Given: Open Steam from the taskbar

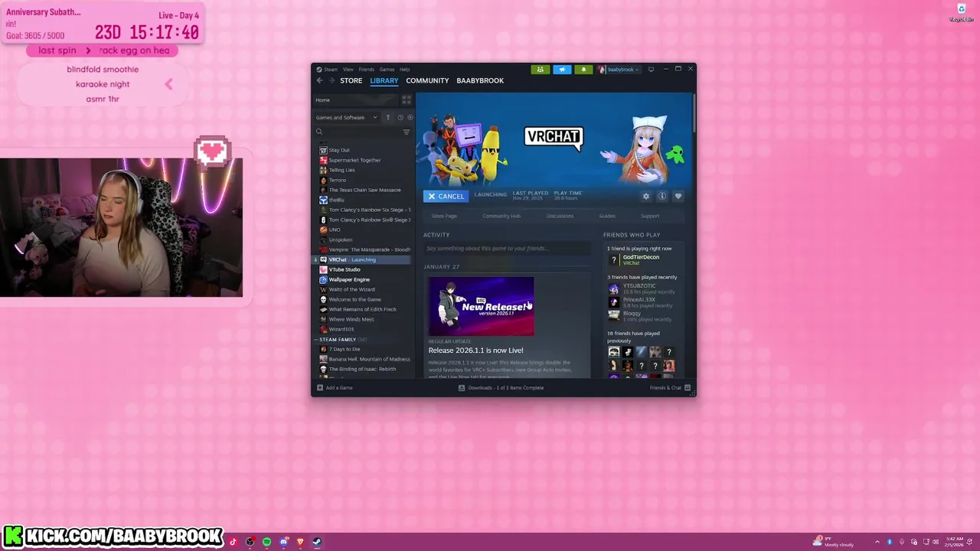Looking at the screenshot, I should pos(317,542).
